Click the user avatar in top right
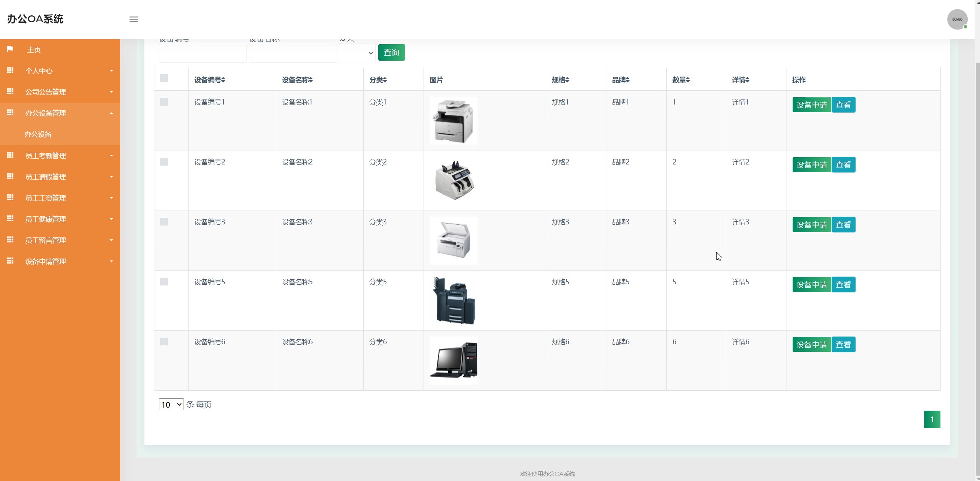This screenshot has height=481, width=980. pos(957,19)
